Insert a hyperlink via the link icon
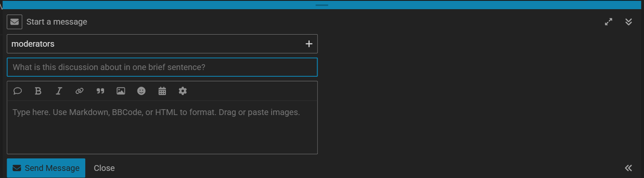The image size is (644, 178). pos(79,91)
